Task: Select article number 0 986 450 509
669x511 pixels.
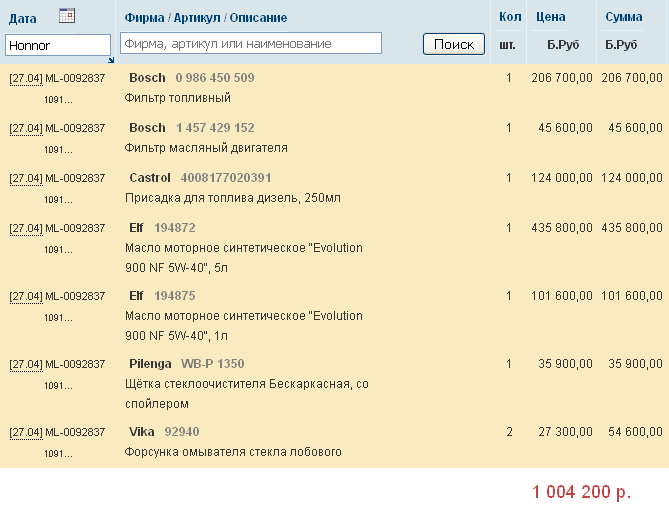Action: pos(215,78)
